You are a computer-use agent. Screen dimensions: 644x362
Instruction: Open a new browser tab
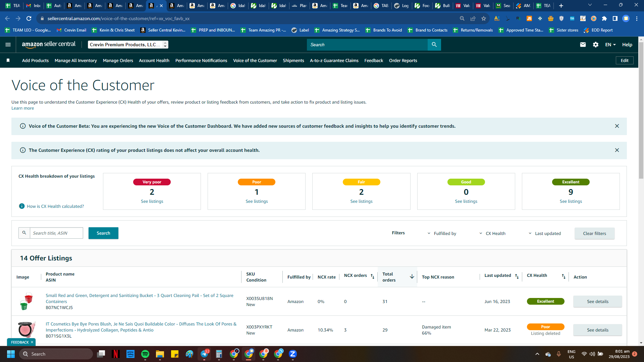[561, 6]
